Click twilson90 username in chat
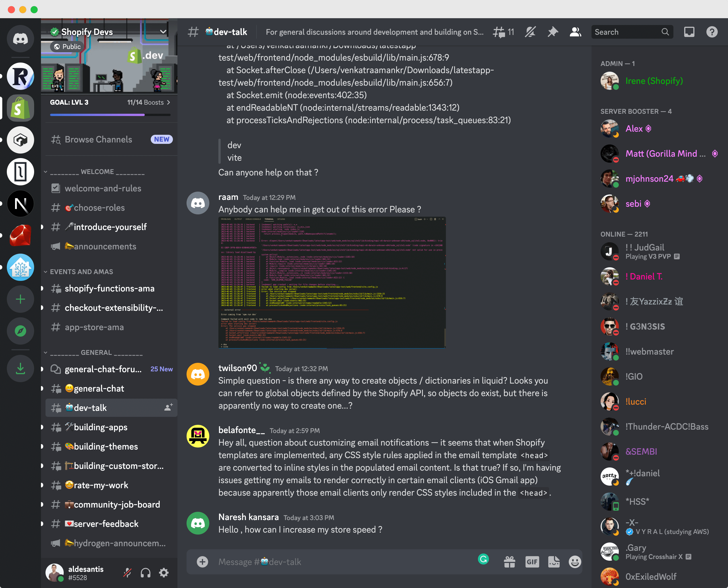Viewport: 728px width, 588px height. (x=237, y=368)
